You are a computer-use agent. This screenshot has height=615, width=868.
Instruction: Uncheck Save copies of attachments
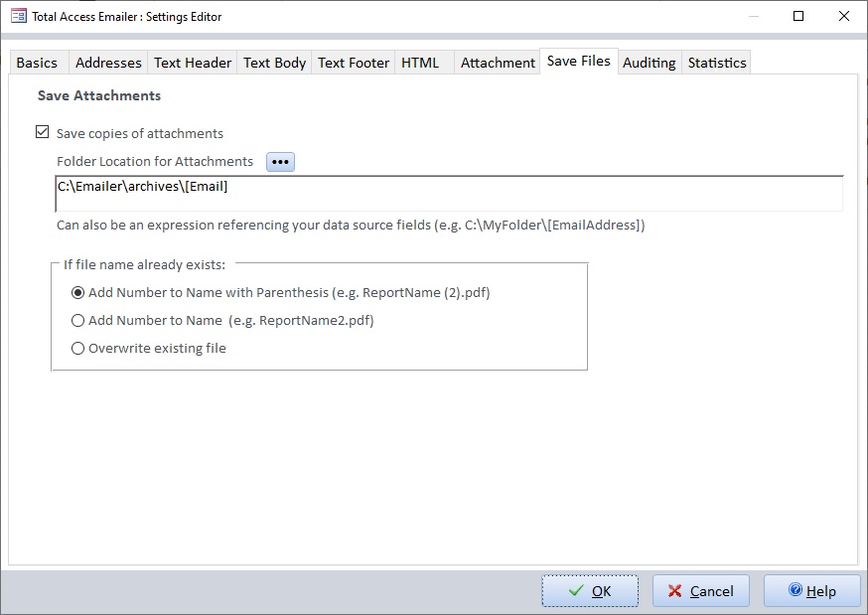point(43,132)
